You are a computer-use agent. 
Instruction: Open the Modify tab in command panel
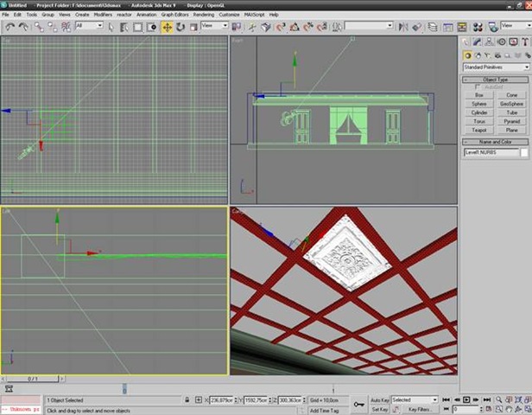(x=478, y=41)
